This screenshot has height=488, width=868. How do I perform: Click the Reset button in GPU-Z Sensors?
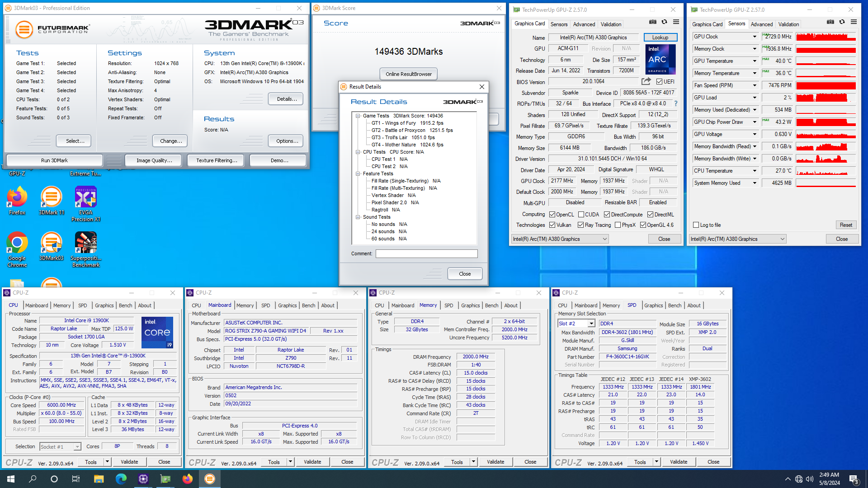tap(846, 225)
